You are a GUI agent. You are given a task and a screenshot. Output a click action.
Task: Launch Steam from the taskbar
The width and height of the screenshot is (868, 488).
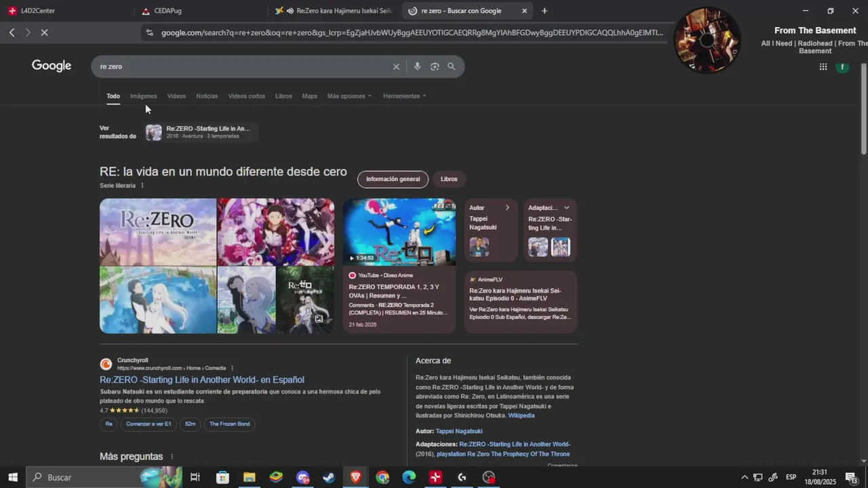click(x=329, y=477)
